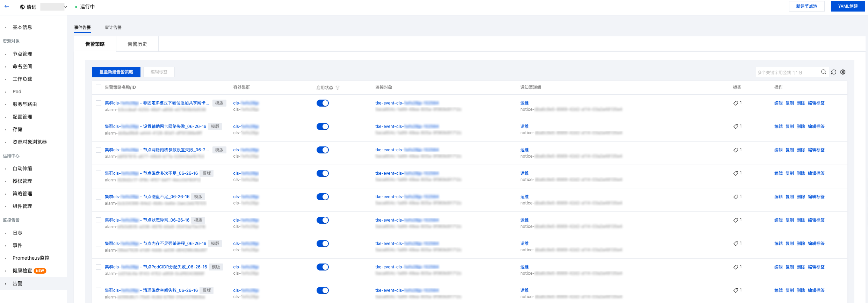
Task: Click 模版 badge in 节点磁盘不足_06-26-16 row
Action: 198,197
